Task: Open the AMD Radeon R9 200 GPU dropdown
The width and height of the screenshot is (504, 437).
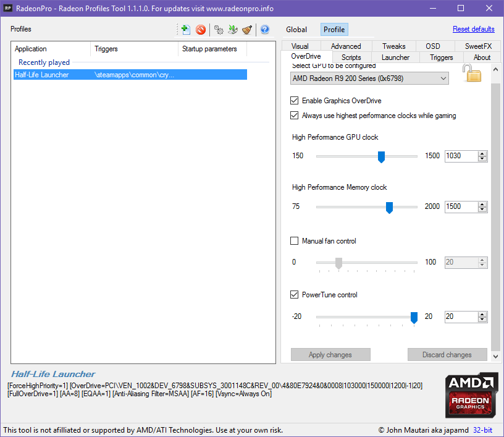Action: click(x=369, y=78)
